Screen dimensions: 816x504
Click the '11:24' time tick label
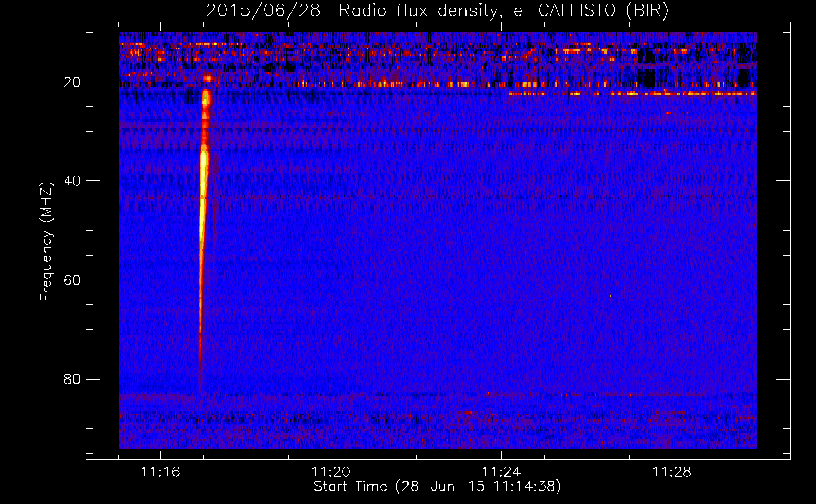tap(501, 472)
